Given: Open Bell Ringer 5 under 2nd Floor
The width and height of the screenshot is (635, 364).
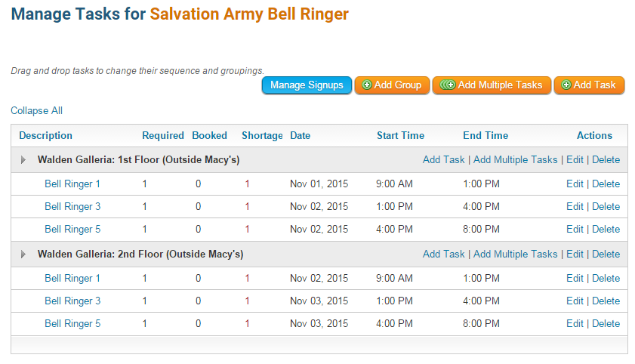Looking at the screenshot, I should [72, 324].
